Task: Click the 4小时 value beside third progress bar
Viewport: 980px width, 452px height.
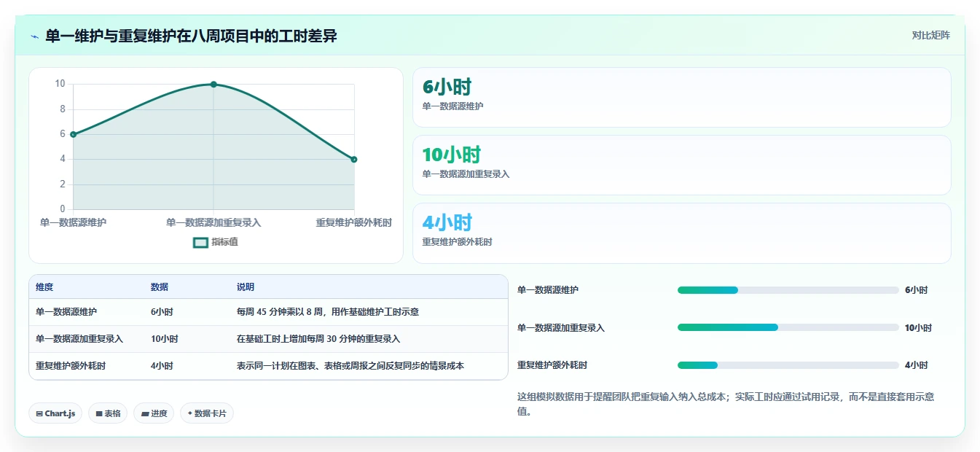Action: (916, 365)
